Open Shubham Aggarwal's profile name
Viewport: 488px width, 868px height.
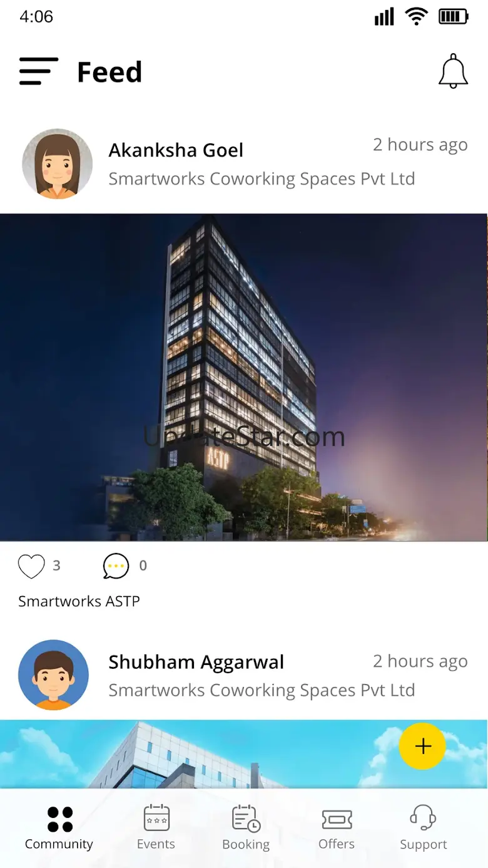tap(196, 662)
